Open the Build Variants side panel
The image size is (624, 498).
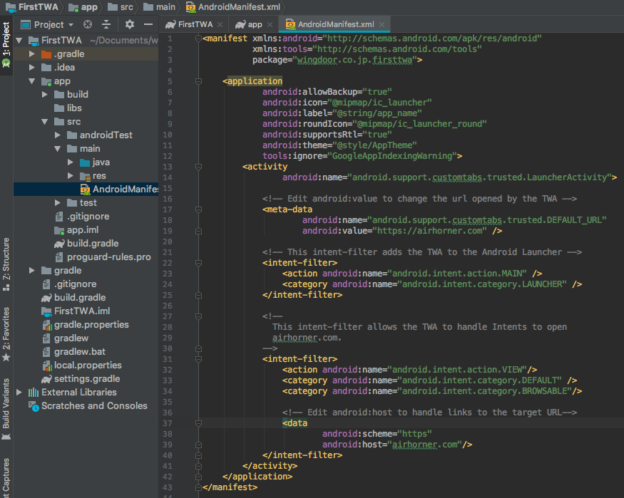point(6,404)
